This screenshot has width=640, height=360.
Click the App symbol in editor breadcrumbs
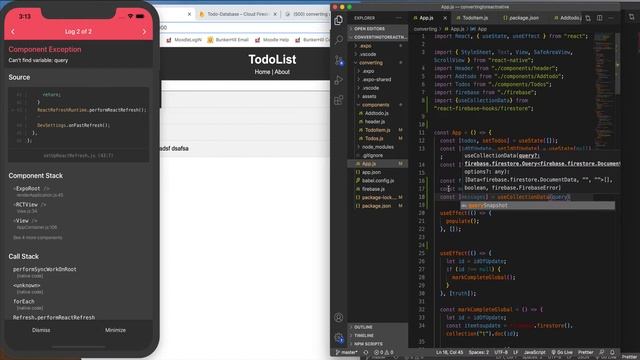point(479,29)
